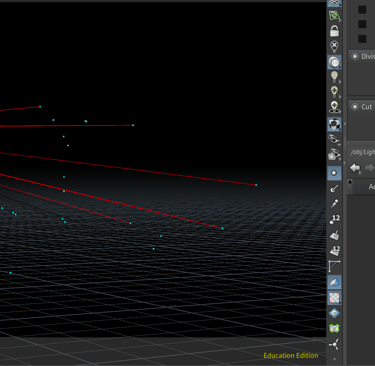Toggle the origin axes gnomon icon
Viewport: 375px width, 366px height.
pyautogui.click(x=334, y=344)
